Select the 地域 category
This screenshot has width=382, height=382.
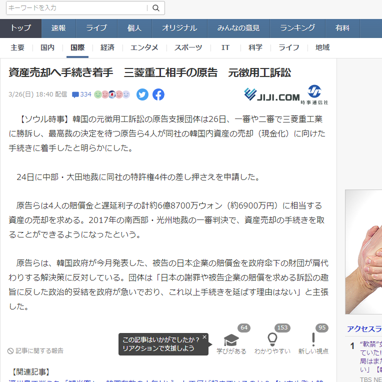point(322,48)
